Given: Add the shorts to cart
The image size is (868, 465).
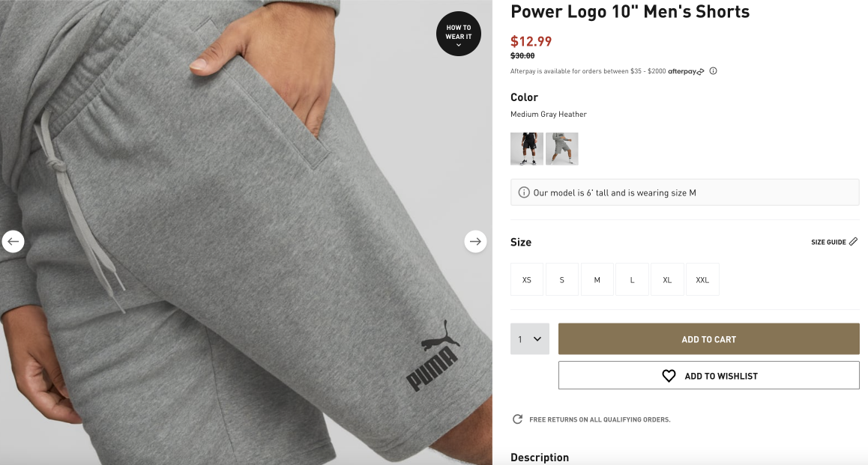Looking at the screenshot, I should click(708, 339).
